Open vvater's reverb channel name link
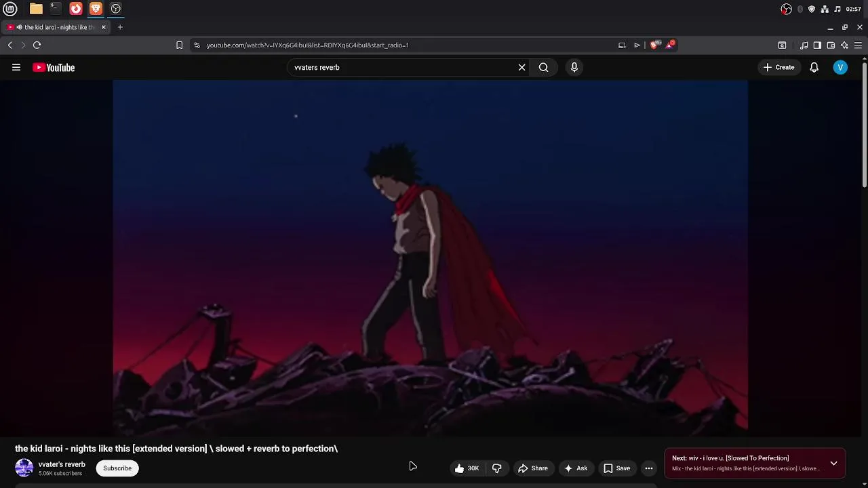The image size is (868, 488). point(62,464)
